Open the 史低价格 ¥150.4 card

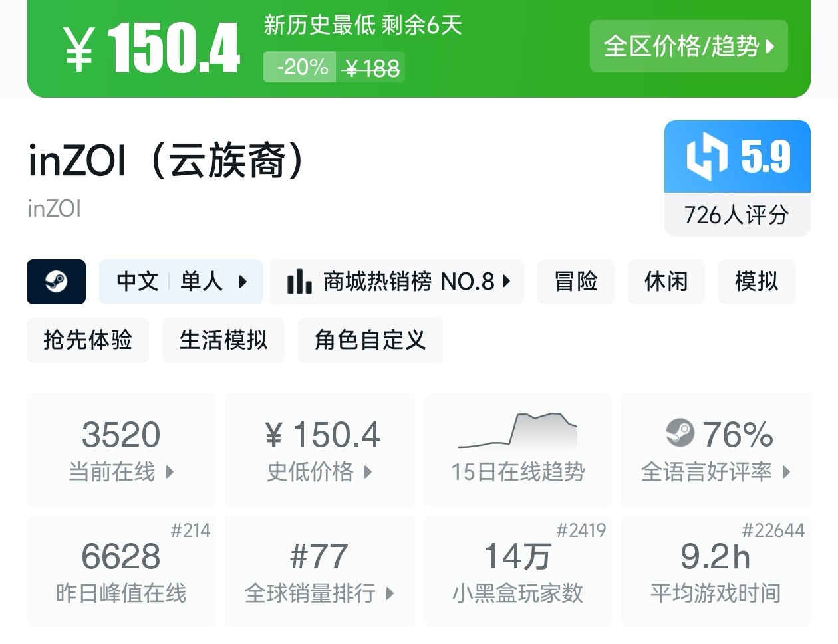point(319,450)
